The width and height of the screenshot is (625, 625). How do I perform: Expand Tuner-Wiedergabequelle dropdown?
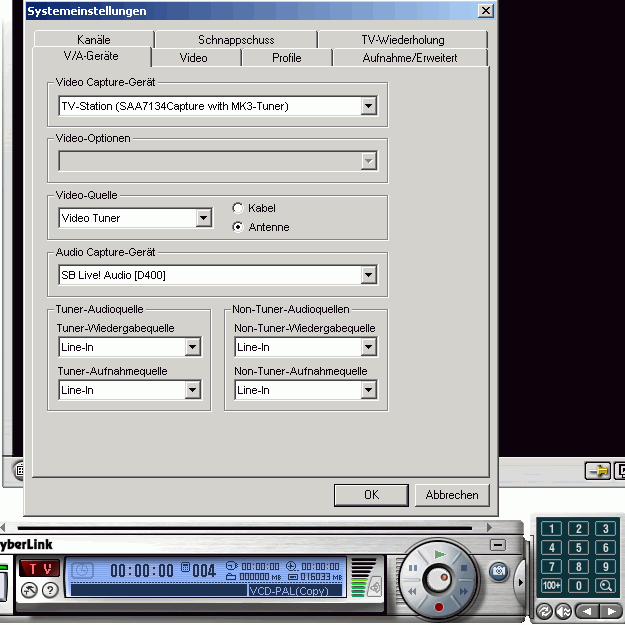(x=193, y=347)
